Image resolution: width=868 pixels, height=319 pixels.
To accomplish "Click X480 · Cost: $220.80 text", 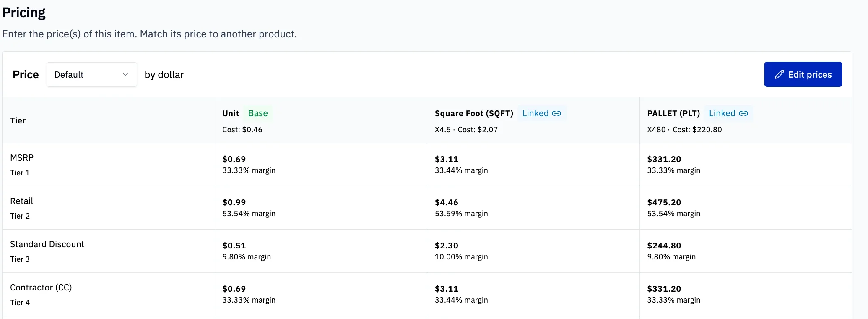I will 684,130.
